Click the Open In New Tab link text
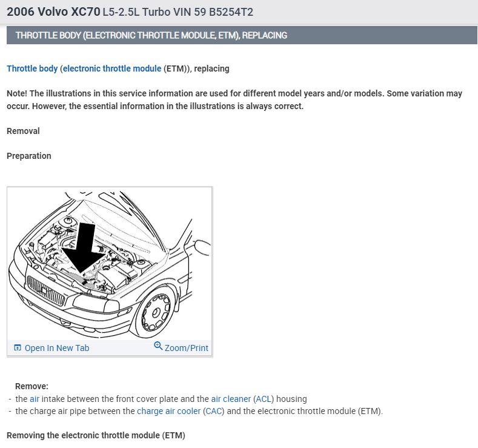Image resolution: width=478 pixels, height=448 pixels. [57, 348]
